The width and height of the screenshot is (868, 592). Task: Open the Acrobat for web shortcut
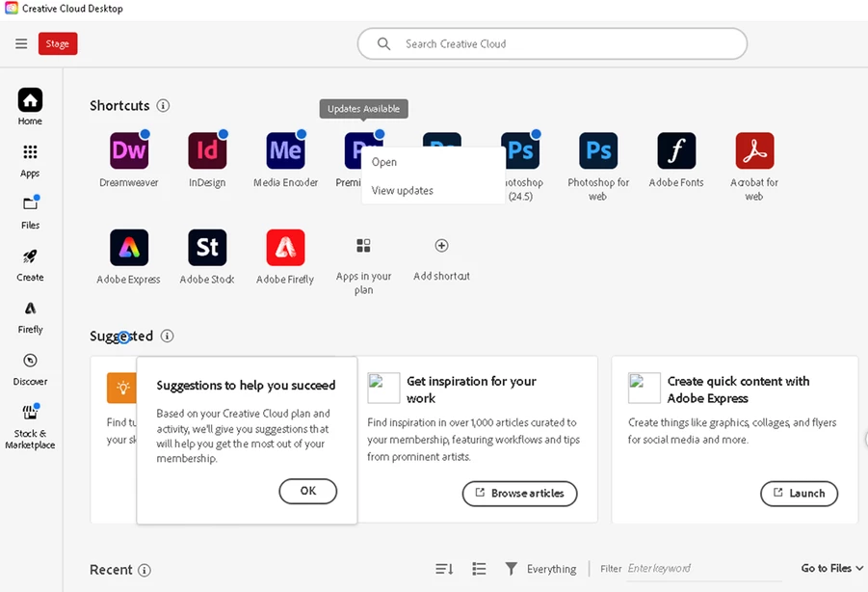point(754,150)
